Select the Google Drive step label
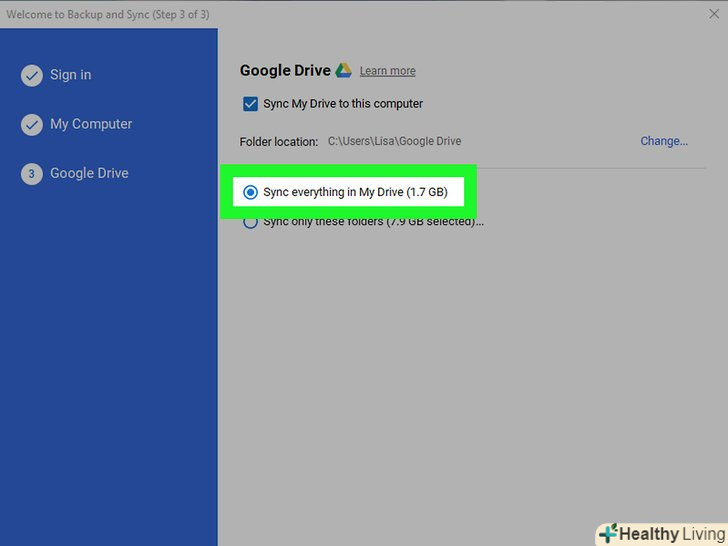 click(x=89, y=173)
